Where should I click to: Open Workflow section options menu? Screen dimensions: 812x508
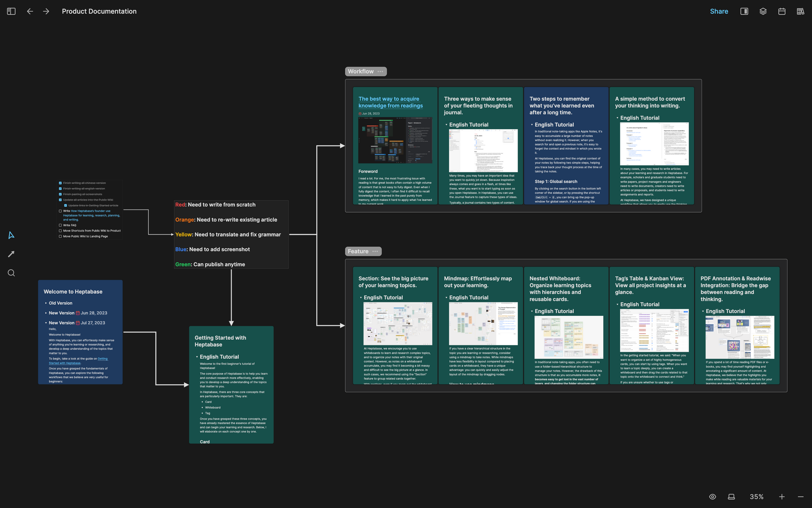[380, 72]
